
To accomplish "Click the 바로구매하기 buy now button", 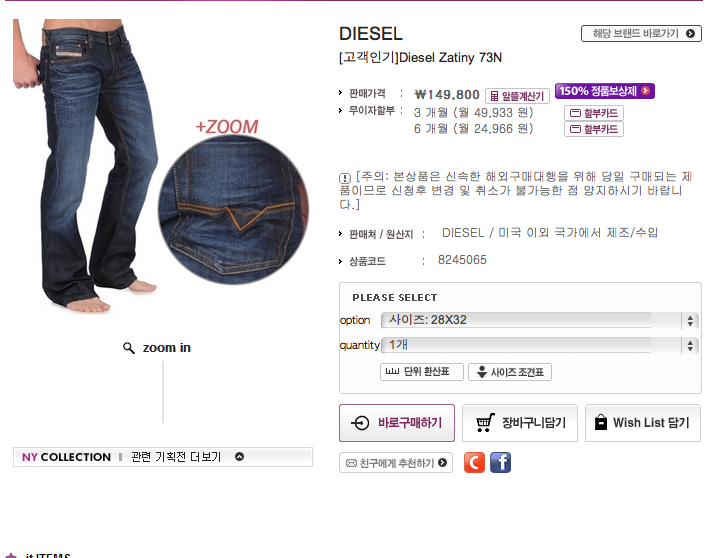I will pos(397,423).
